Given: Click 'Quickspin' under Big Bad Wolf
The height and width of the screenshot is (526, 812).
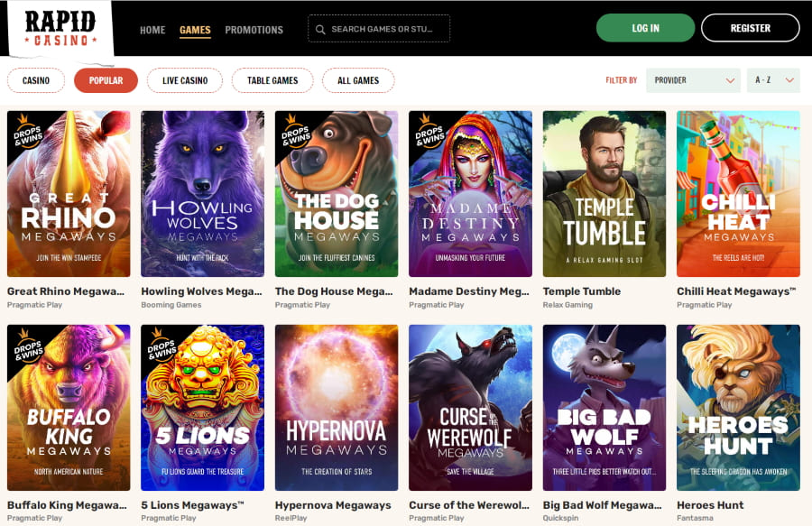Looking at the screenshot, I should pos(560,518).
